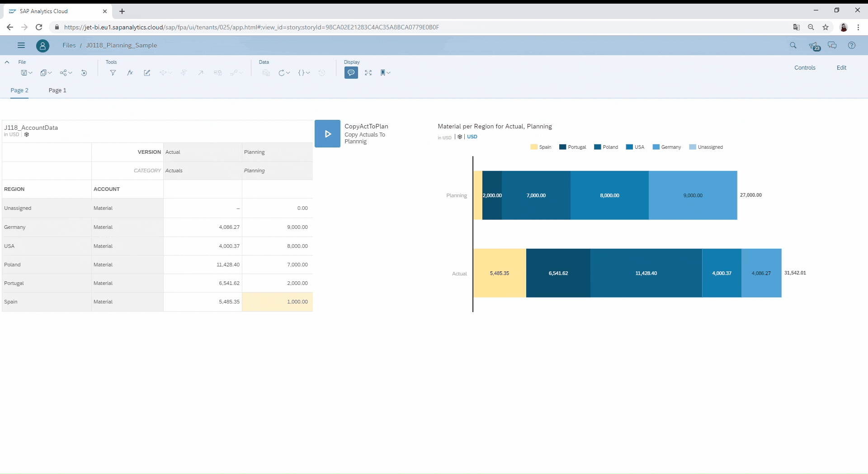Screen dimensions: 868x474
Task: Switch to Edit mode
Action: pos(841,67)
